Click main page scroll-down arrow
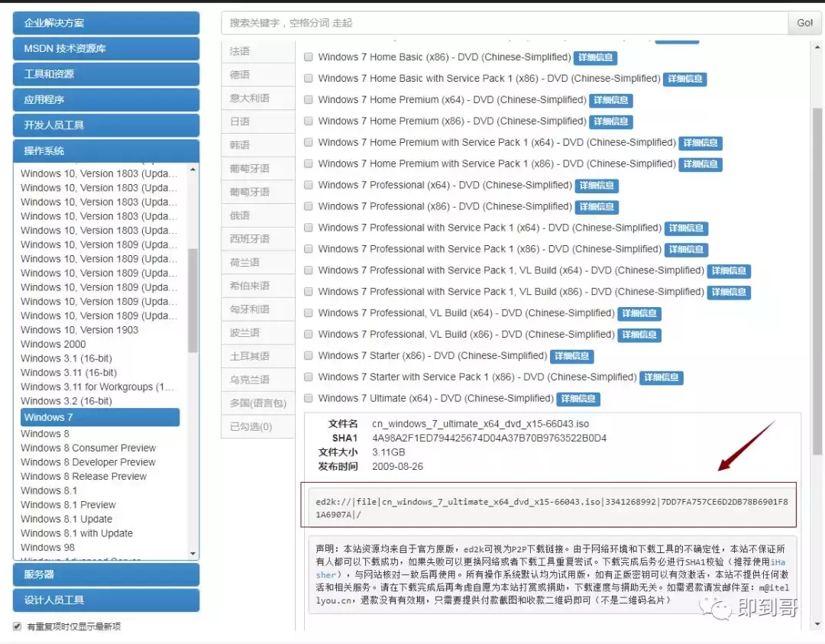The height and width of the screenshot is (644, 825). coord(817,625)
